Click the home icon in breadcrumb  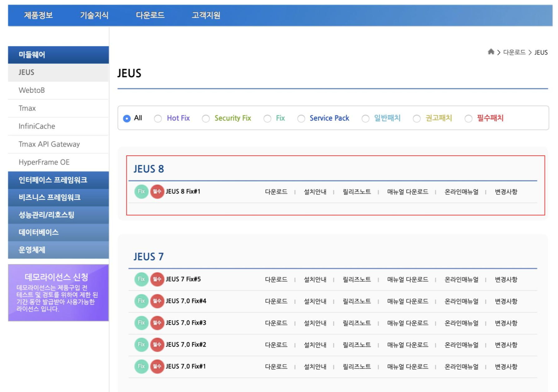[491, 52]
